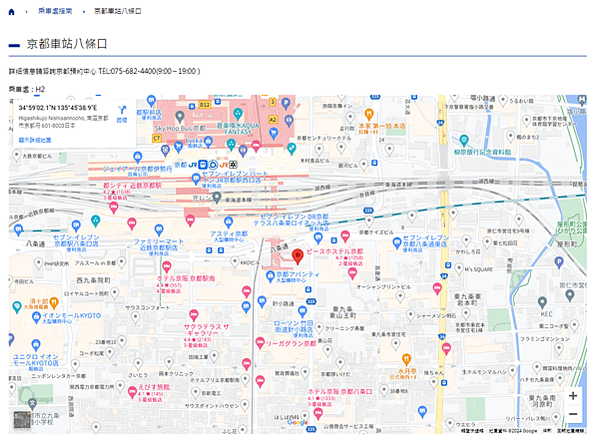599x444 pixels.
Task: Click the うるおい館 place marker
Action: pyautogui.click(x=503, y=100)
